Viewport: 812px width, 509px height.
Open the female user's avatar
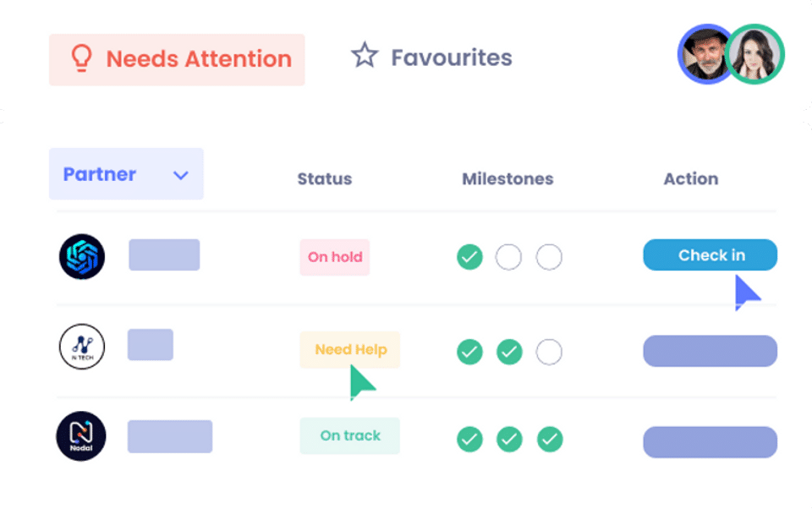coord(755,54)
